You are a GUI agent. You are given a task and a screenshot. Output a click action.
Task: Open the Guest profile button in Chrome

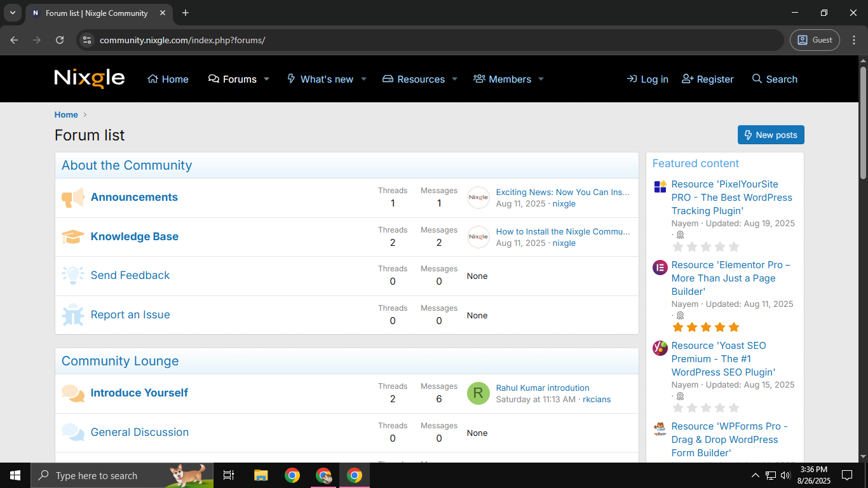[815, 40]
